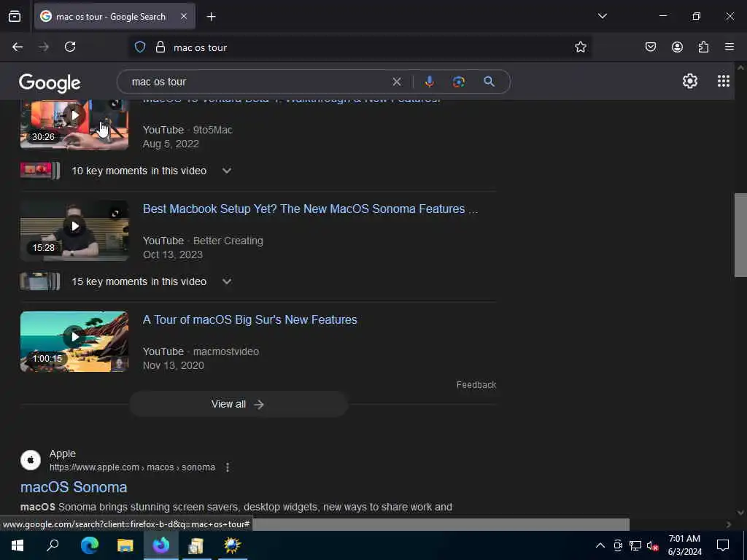
Task: Open the Apple result favicon
Action: coord(31,461)
